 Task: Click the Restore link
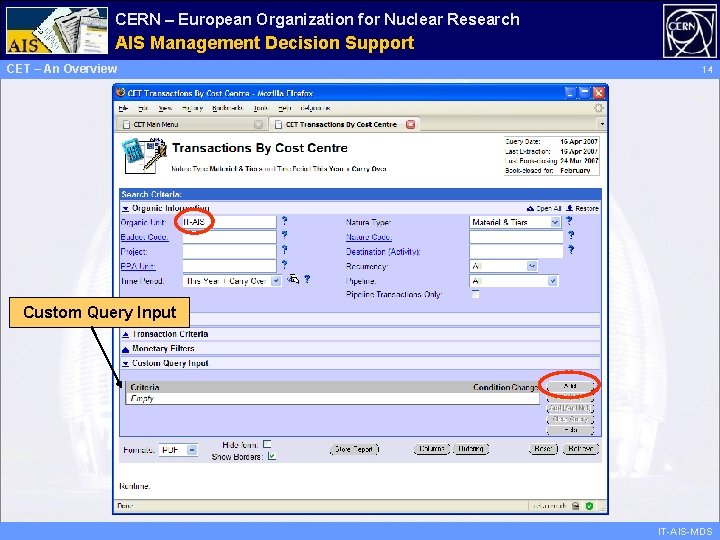(583, 208)
